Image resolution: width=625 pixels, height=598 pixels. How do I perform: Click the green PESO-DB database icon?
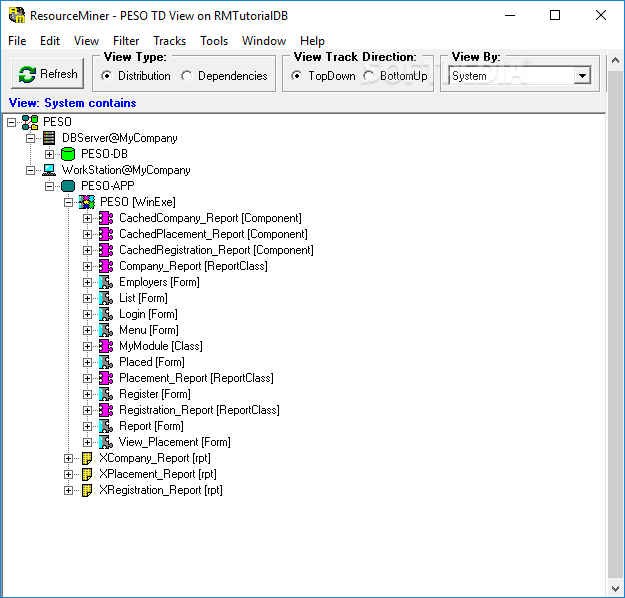click(68, 154)
